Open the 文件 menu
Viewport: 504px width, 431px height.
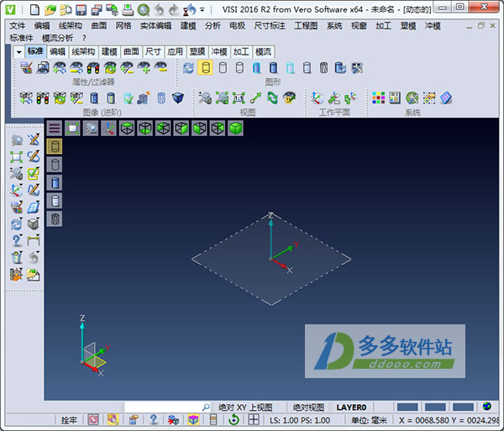tap(18, 26)
